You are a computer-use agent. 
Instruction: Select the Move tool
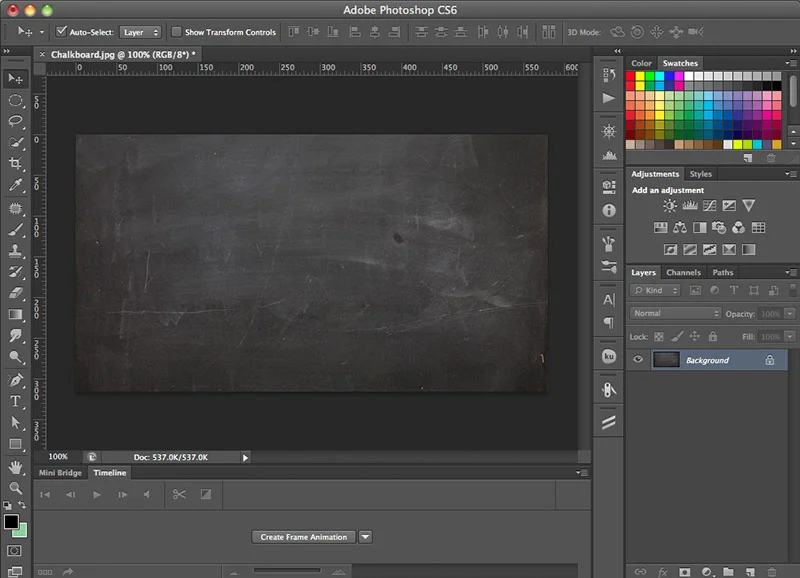point(14,78)
